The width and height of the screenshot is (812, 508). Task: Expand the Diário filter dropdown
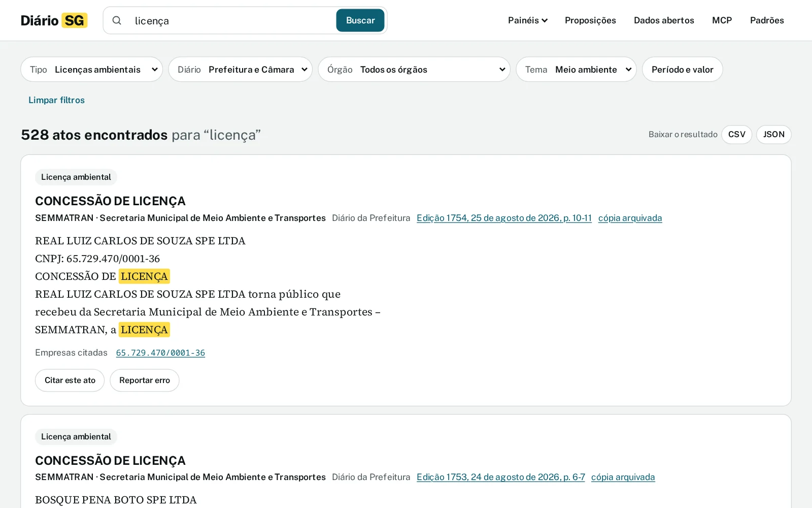tap(241, 69)
